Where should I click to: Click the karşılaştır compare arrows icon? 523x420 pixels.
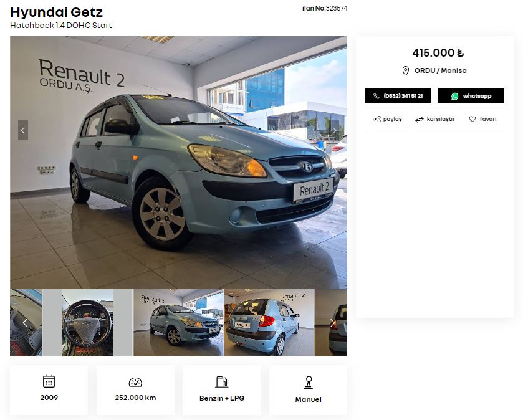420,120
